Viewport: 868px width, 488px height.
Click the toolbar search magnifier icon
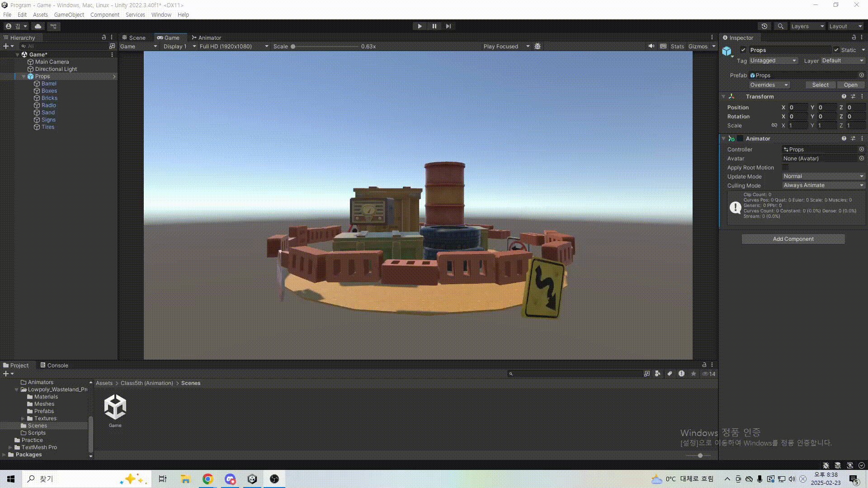point(780,26)
